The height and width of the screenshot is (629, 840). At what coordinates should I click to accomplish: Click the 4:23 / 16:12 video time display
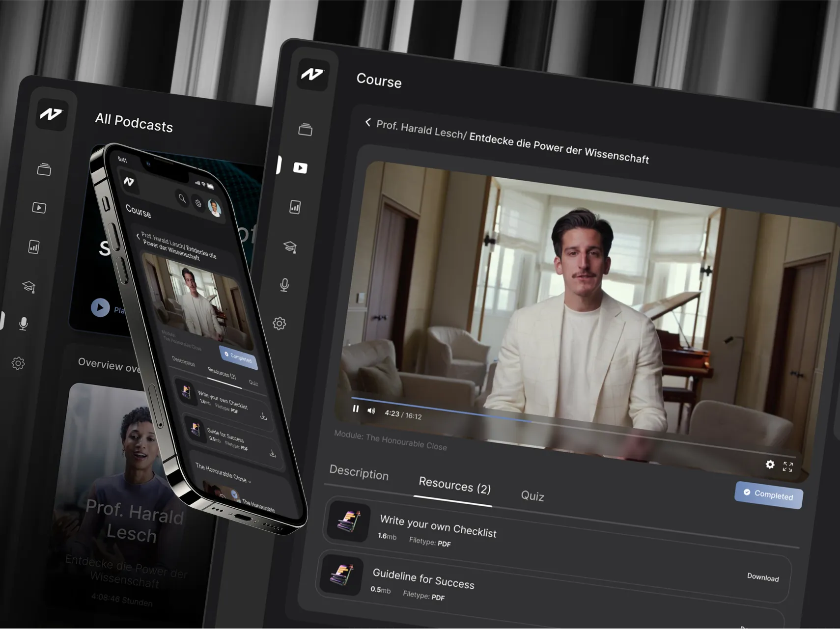(403, 415)
